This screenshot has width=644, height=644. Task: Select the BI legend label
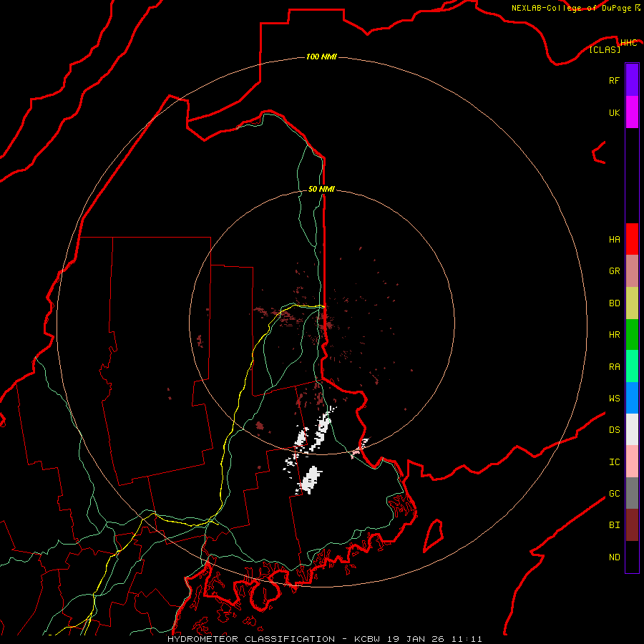[614, 525]
